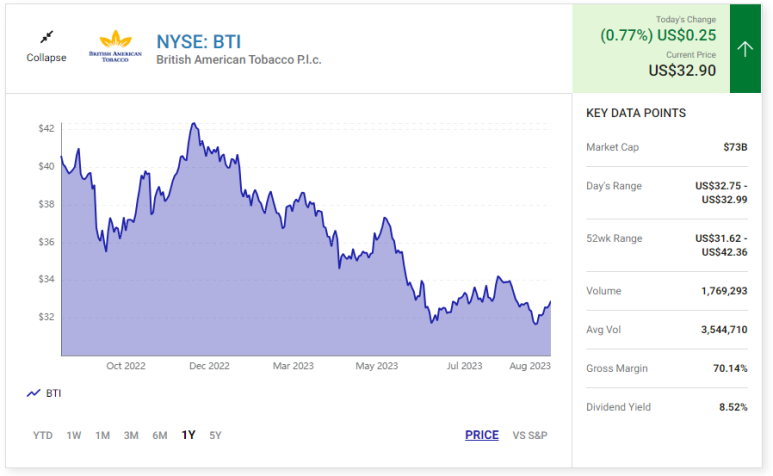Click the Day's Range label
Screen dimensions: 773x476
tap(614, 186)
